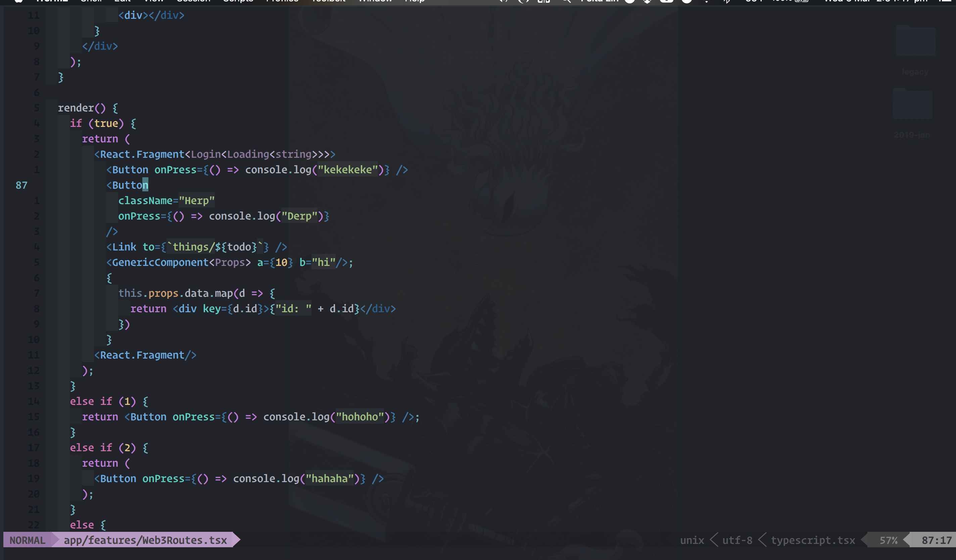Image resolution: width=956 pixels, height=560 pixels.
Task: Click the NORMAL mode indicator in statusline
Action: pyautogui.click(x=27, y=540)
